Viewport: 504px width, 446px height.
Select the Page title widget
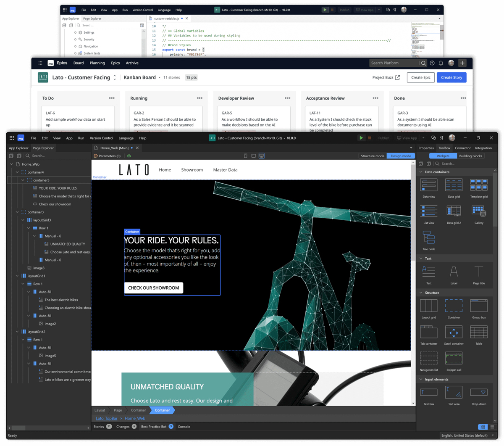coord(479,275)
